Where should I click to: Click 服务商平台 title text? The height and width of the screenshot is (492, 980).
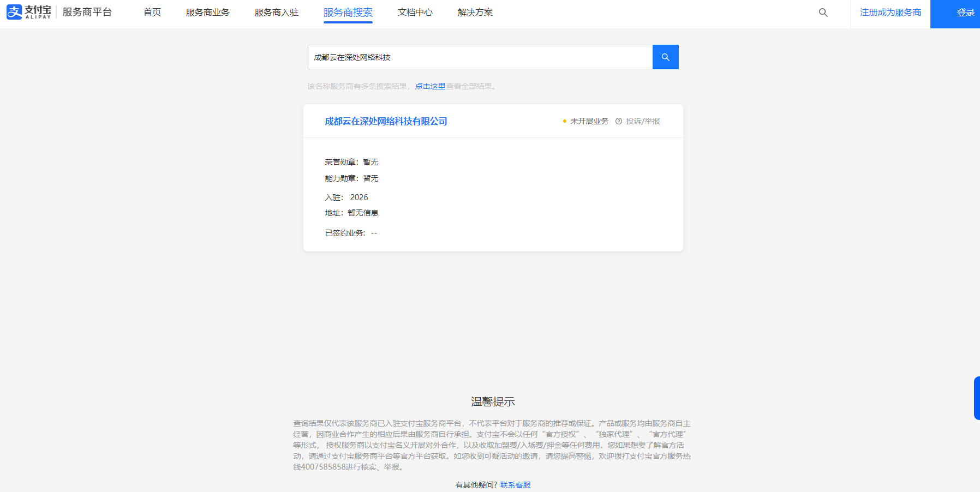click(x=87, y=12)
